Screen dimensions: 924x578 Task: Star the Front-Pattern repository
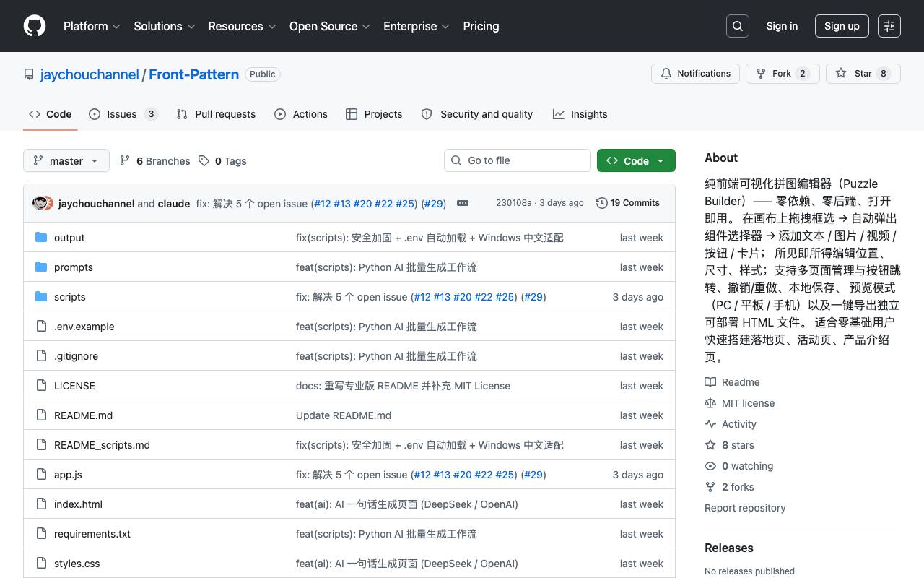[863, 74]
